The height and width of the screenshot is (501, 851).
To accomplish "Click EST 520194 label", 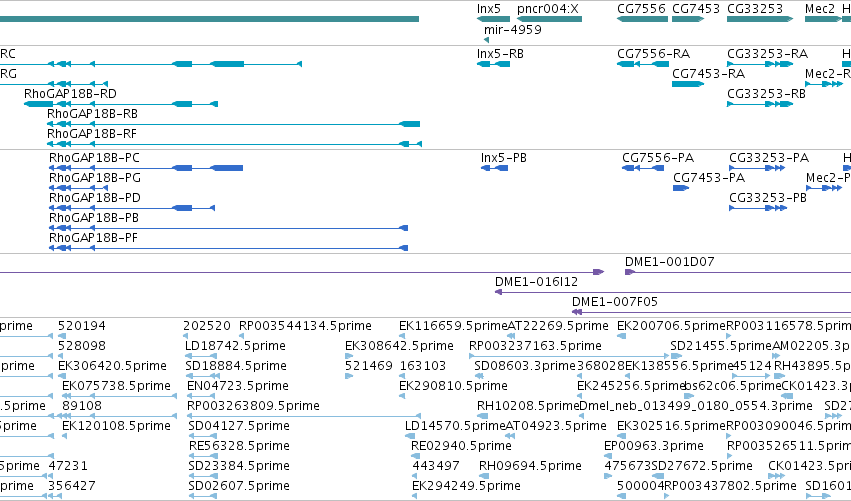I will (x=81, y=326).
